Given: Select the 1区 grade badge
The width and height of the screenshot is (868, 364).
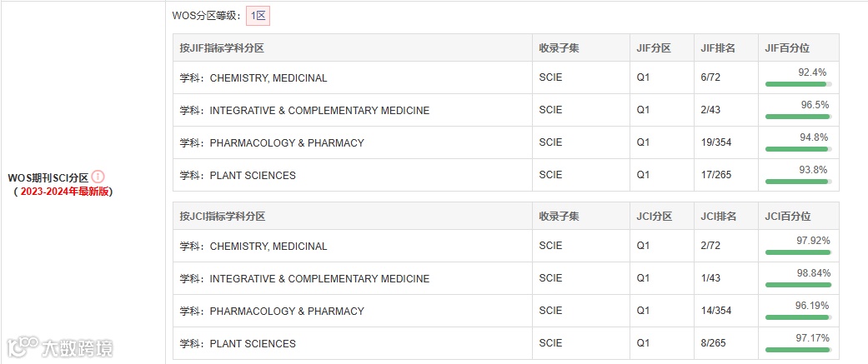Looking at the screenshot, I should 258,15.
